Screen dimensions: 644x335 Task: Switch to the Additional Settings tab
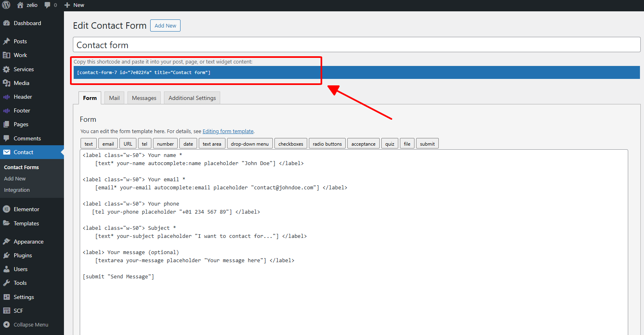[192, 98]
